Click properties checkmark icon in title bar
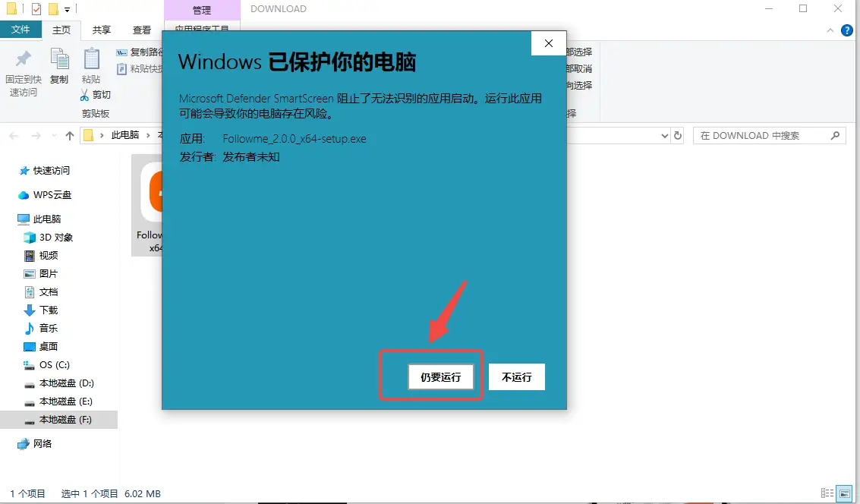Viewport: 860px width, 504px height. (x=36, y=9)
